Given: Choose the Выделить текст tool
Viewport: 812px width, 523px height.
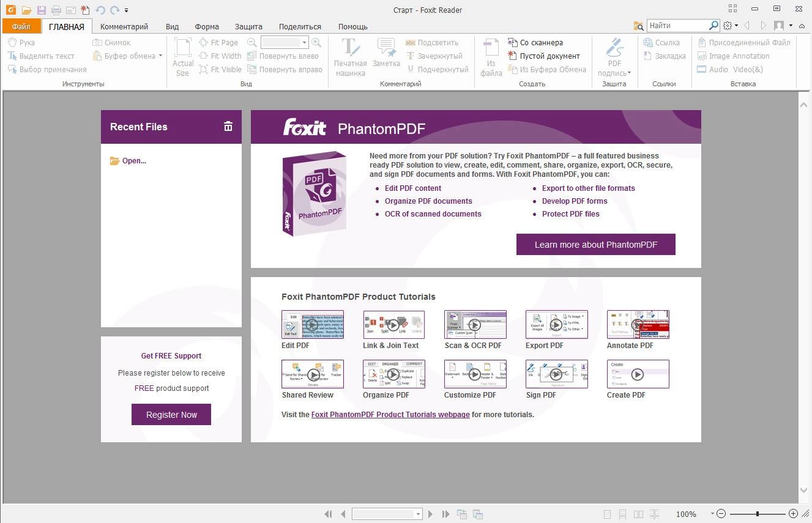Looking at the screenshot, I should [41, 56].
